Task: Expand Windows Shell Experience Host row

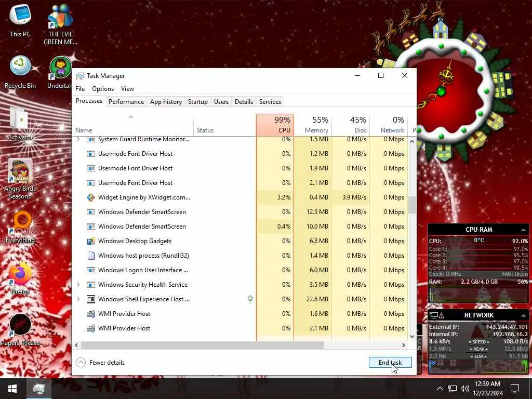Action: tap(78, 299)
